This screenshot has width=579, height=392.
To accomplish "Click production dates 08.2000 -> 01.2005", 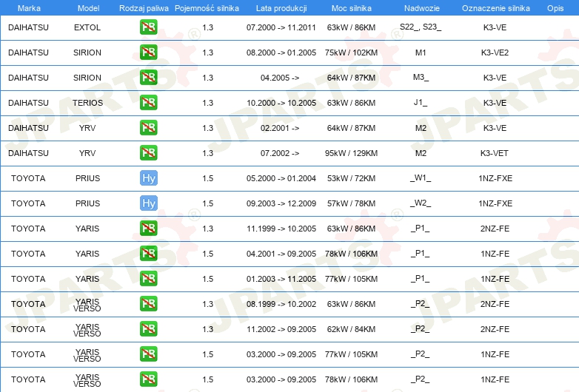I will point(281,53).
